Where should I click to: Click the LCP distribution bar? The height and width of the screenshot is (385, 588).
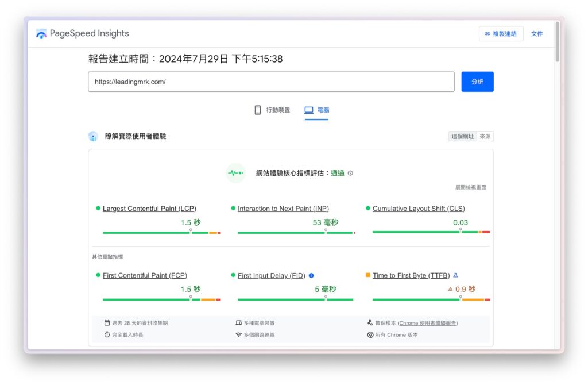tap(161, 233)
